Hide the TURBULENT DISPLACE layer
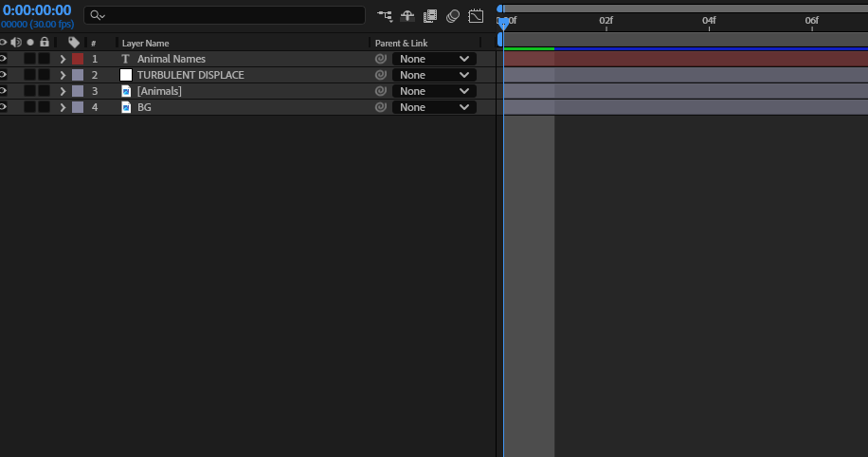Screen dimensions: 868x457 click(x=4, y=75)
